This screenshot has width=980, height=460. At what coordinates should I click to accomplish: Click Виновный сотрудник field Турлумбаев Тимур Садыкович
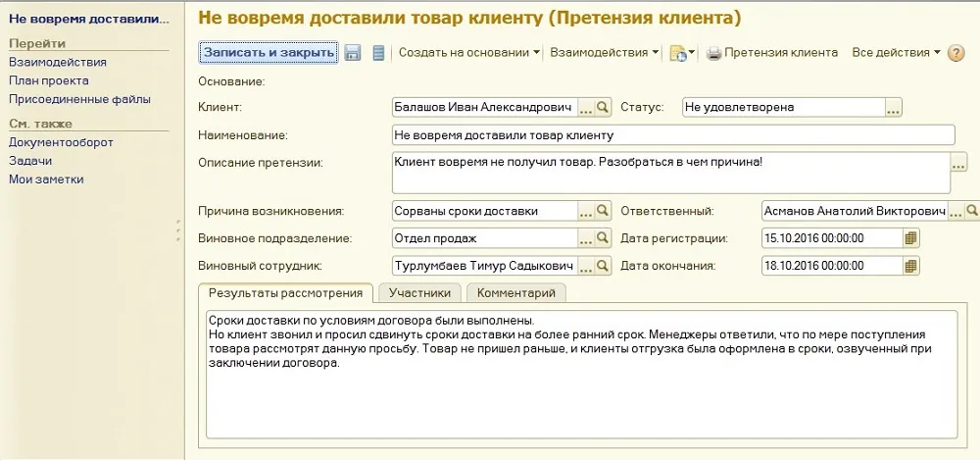click(484, 266)
